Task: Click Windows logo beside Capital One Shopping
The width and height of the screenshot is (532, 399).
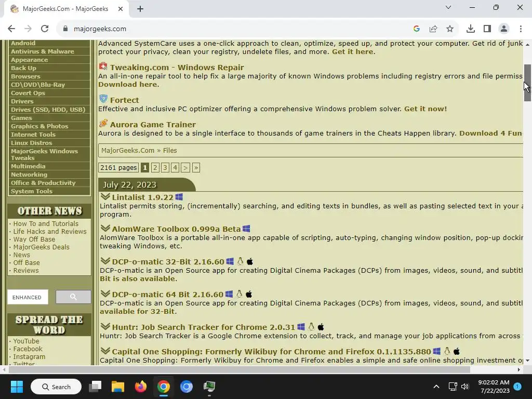Action: (x=436, y=351)
